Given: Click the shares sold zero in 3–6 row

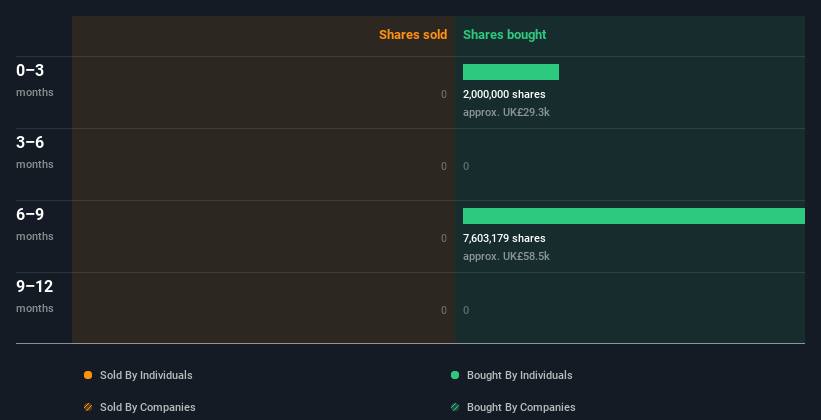Looking at the screenshot, I should click(x=444, y=166).
